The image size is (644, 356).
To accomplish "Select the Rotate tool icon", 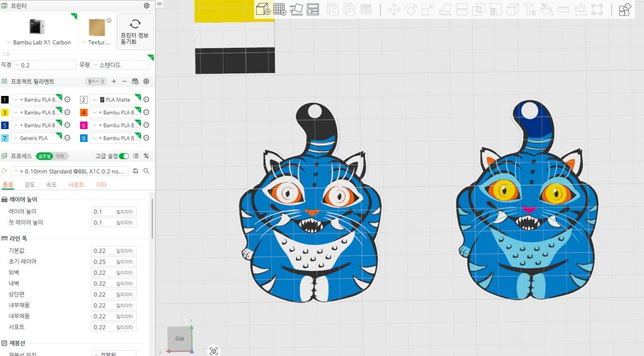I will tap(411, 9).
